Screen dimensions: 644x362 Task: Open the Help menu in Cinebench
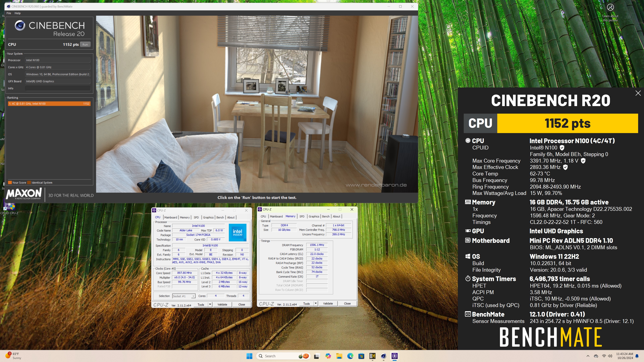pos(17,13)
